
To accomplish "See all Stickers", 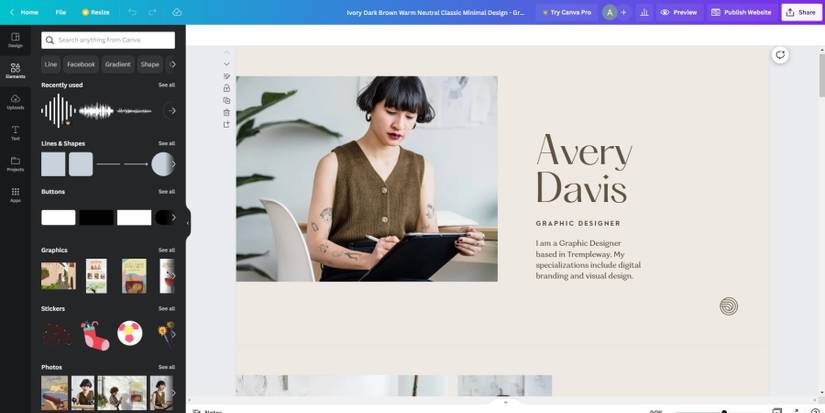I will [x=167, y=308].
